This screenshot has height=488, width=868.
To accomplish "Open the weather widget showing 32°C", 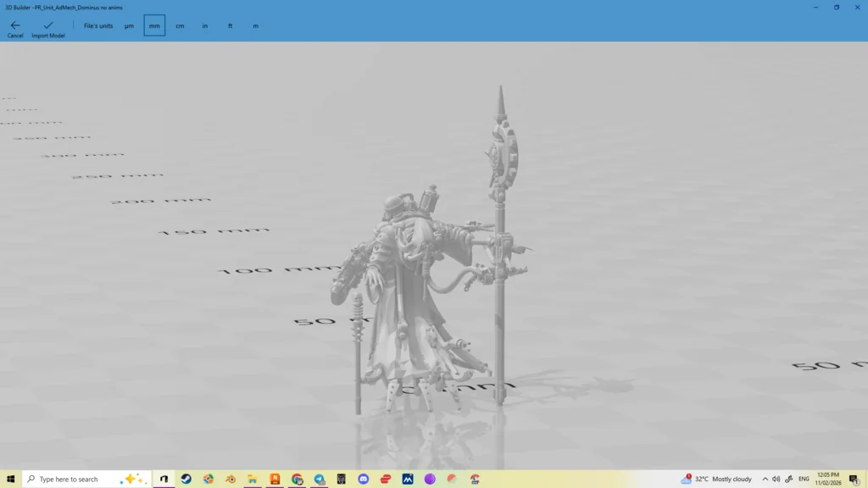I will tap(716, 479).
